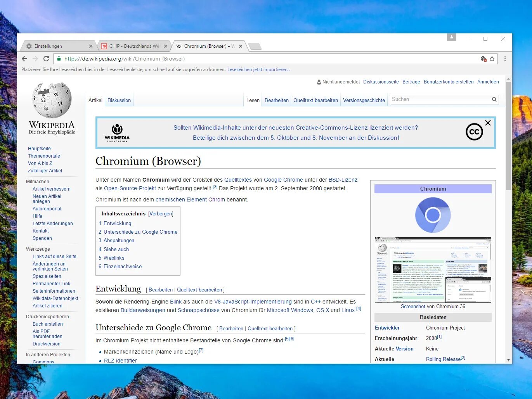Switch to the Einstellungen tab

57,46
